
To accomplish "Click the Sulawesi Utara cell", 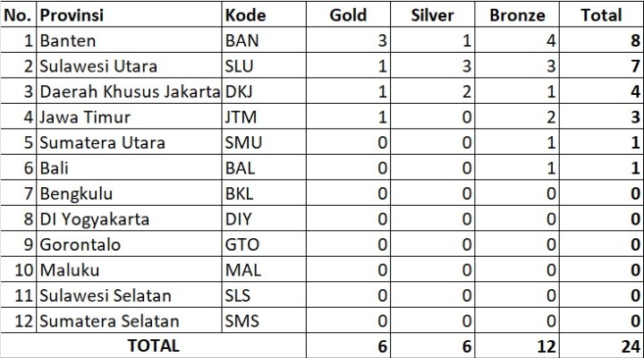I will click(129, 65).
